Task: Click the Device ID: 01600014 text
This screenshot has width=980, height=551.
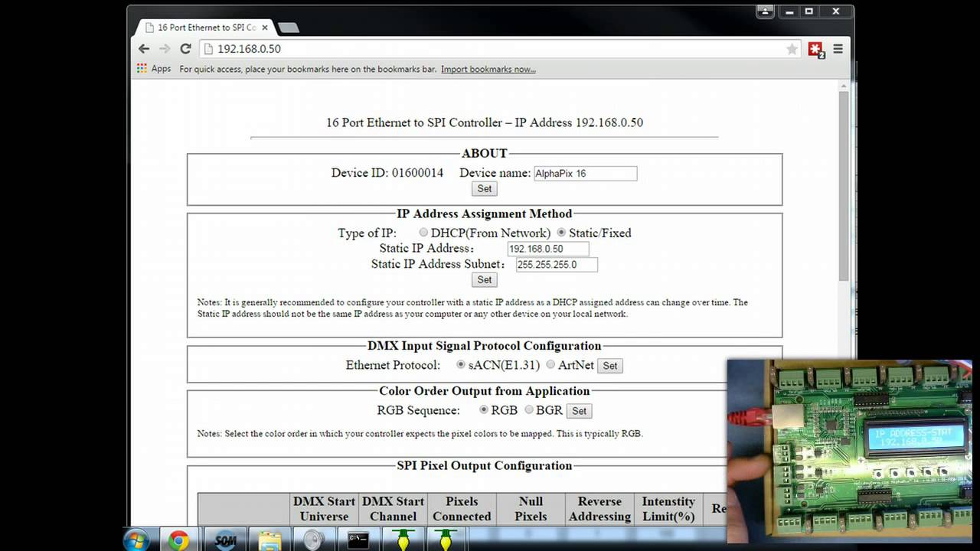Action: [387, 173]
